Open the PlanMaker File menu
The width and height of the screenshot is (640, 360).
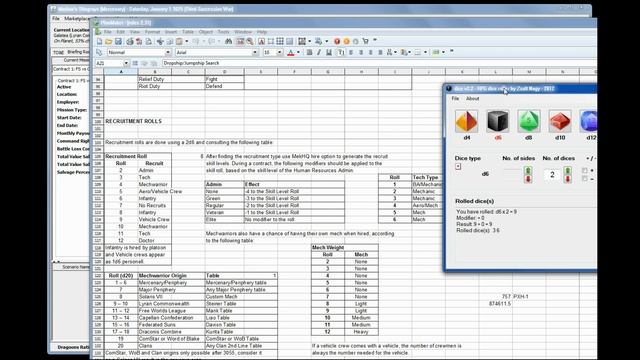click(108, 32)
